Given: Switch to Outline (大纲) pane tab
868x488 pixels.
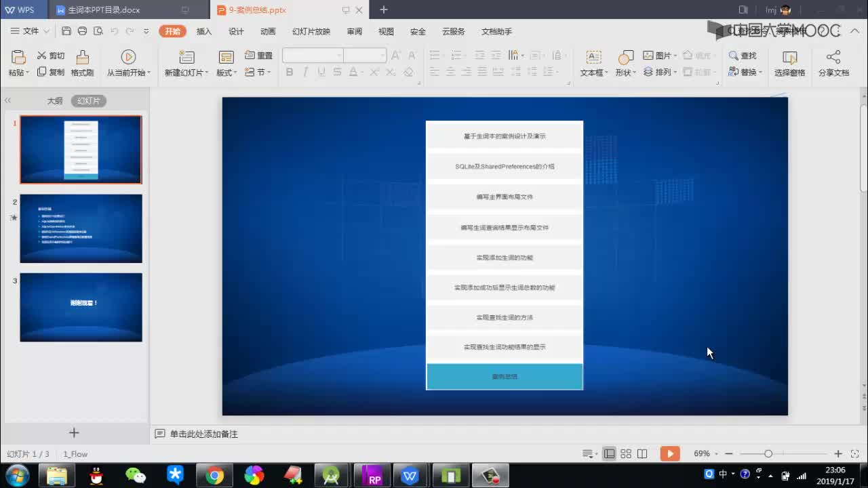Looking at the screenshot, I should pyautogui.click(x=55, y=100).
